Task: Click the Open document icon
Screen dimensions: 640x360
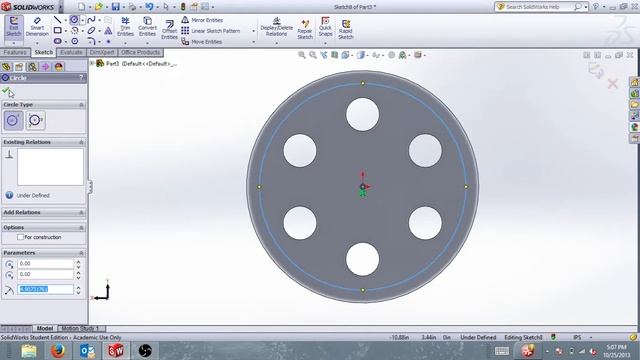Action: point(99,7)
